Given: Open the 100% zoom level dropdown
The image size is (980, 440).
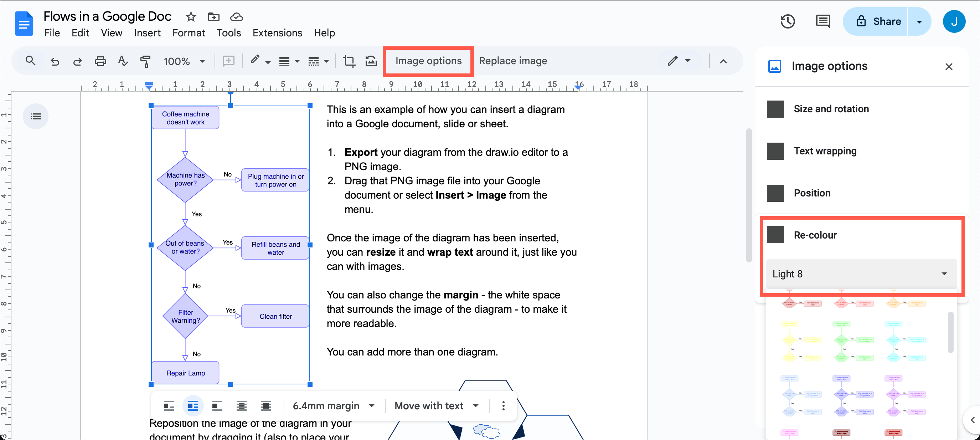Looking at the screenshot, I should pyautogui.click(x=185, y=61).
